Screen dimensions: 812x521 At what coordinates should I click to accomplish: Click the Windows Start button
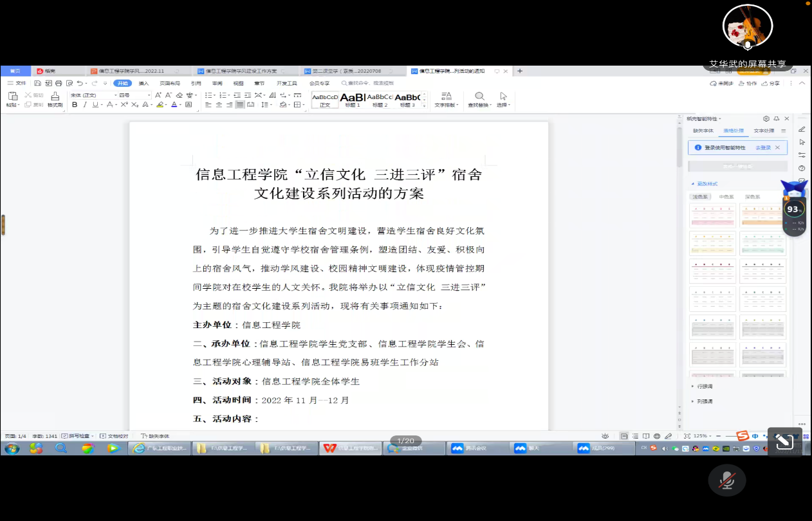[x=12, y=448]
